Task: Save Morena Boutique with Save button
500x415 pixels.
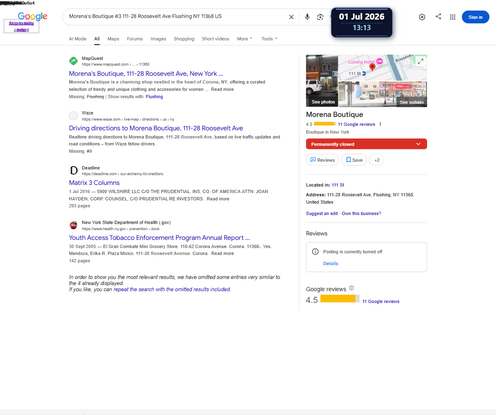Action: pos(354,160)
